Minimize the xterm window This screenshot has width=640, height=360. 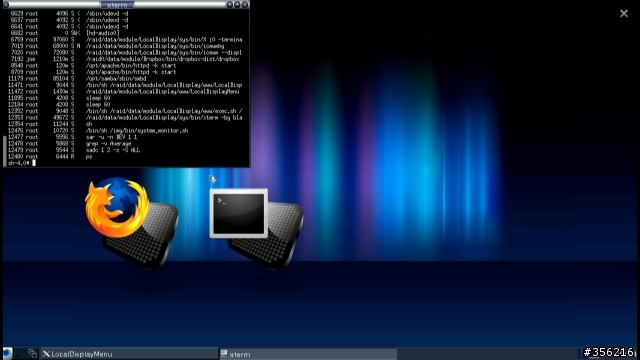click(229, 5)
